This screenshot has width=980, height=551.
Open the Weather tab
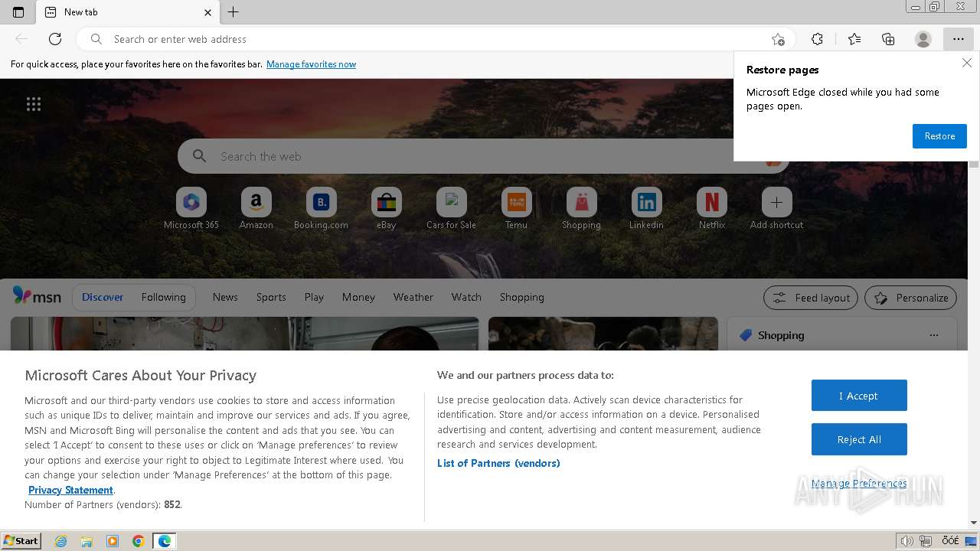(x=413, y=297)
